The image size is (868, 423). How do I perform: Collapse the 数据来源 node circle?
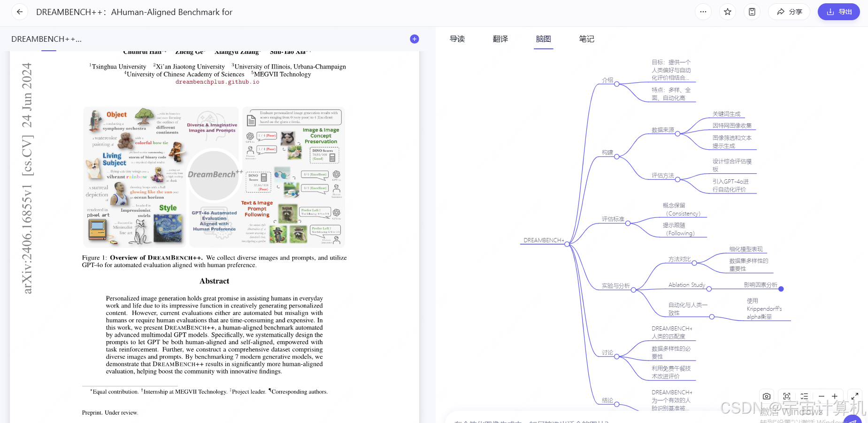pos(677,134)
